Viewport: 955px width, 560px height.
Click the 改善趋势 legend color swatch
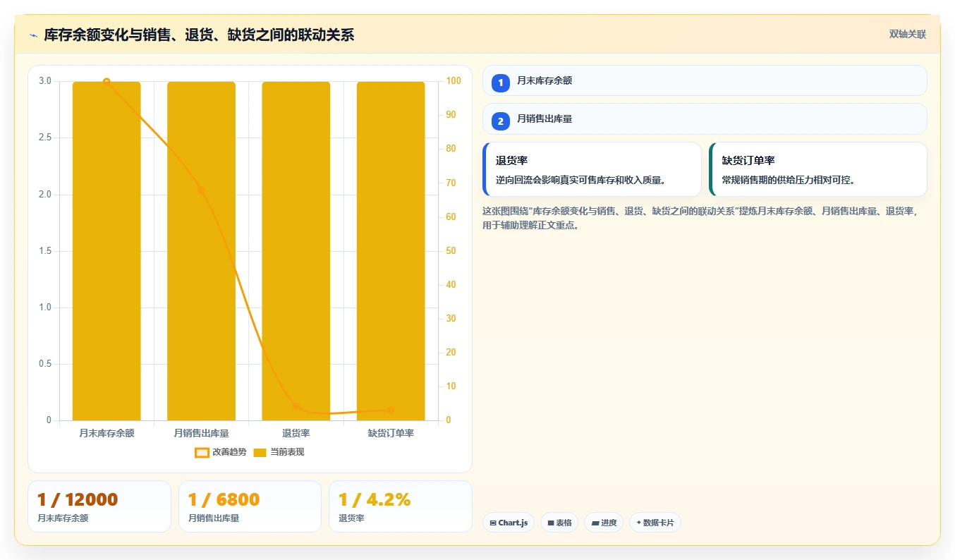click(202, 453)
